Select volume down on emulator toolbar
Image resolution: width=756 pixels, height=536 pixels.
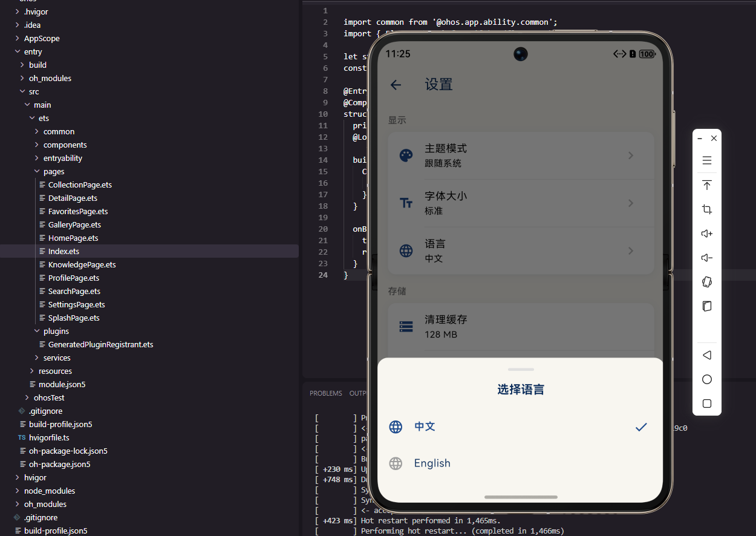(706, 258)
